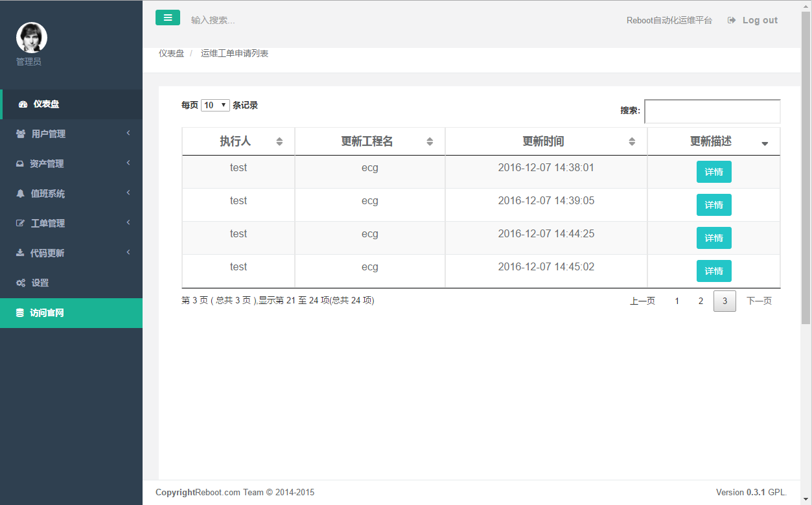
Task: Click the Log out exit icon
Action: click(732, 20)
